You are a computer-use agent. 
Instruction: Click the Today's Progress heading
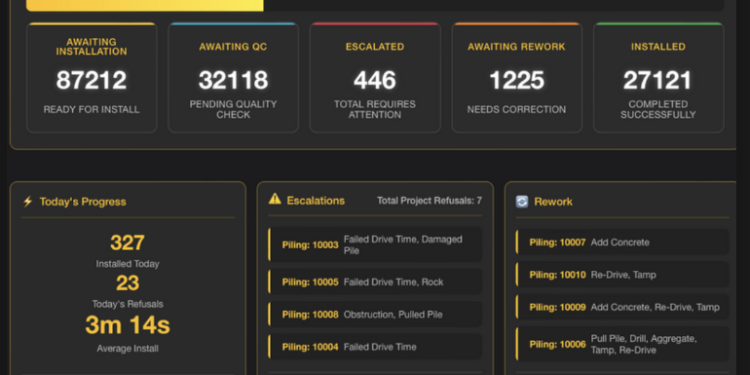click(83, 202)
